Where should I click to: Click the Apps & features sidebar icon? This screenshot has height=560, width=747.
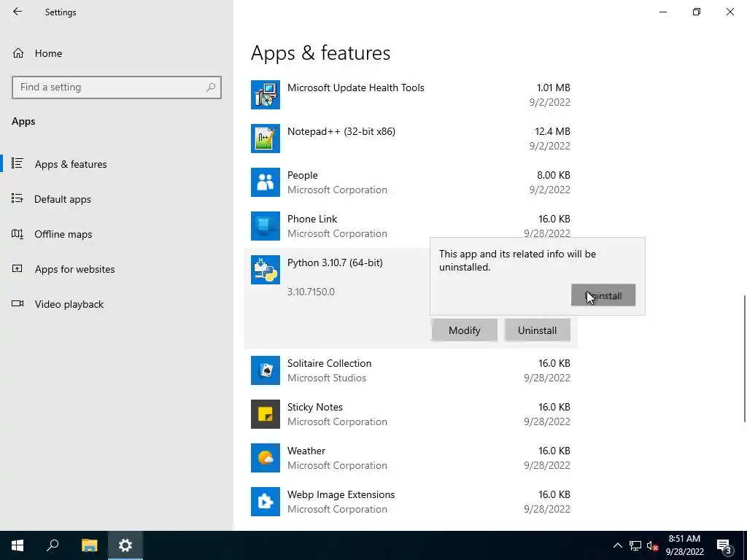click(18, 163)
